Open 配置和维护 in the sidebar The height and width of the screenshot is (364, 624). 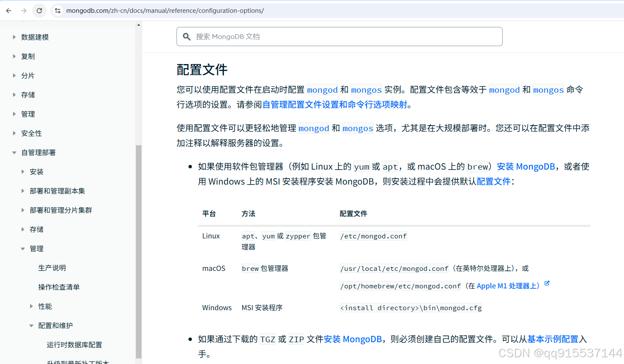(56, 326)
